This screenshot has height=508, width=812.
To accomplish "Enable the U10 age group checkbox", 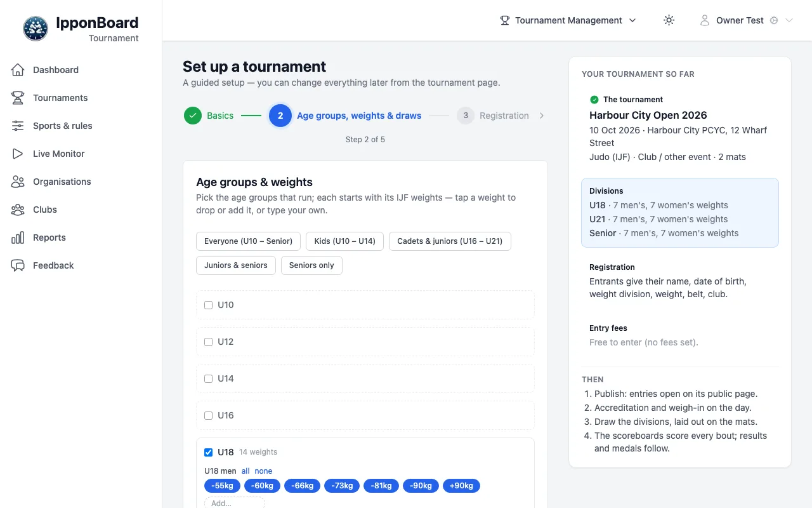I will tap(208, 305).
